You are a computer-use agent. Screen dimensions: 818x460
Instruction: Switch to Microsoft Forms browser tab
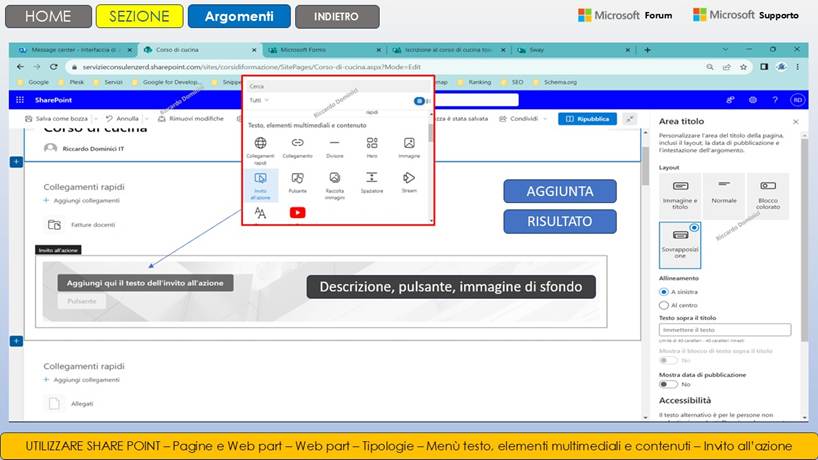coord(324,50)
